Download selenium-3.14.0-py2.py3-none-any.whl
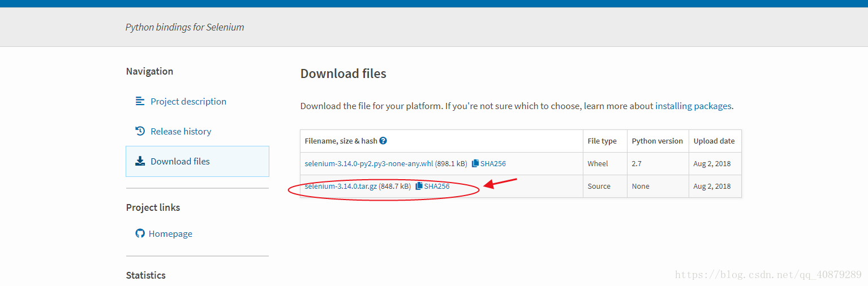The height and width of the screenshot is (286, 868). (x=369, y=164)
